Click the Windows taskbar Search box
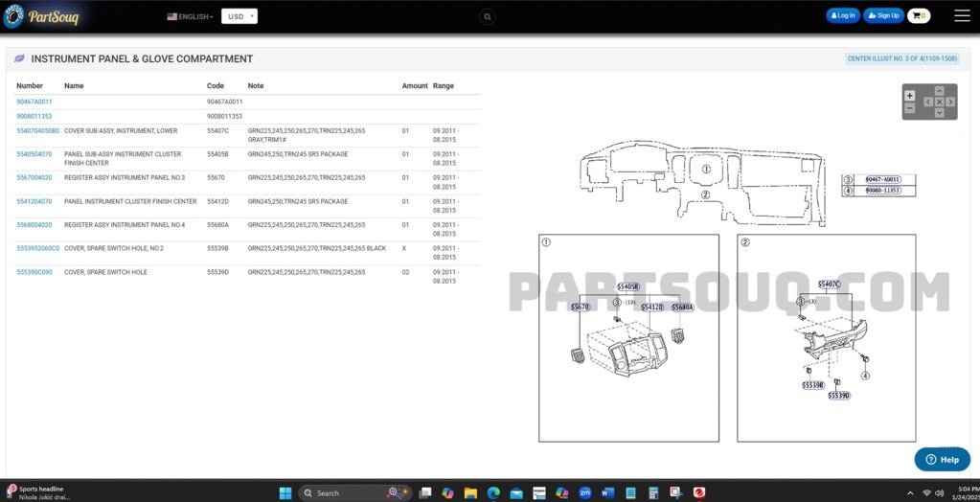Screen dimensions: 980x502 pyautogui.click(x=354, y=492)
